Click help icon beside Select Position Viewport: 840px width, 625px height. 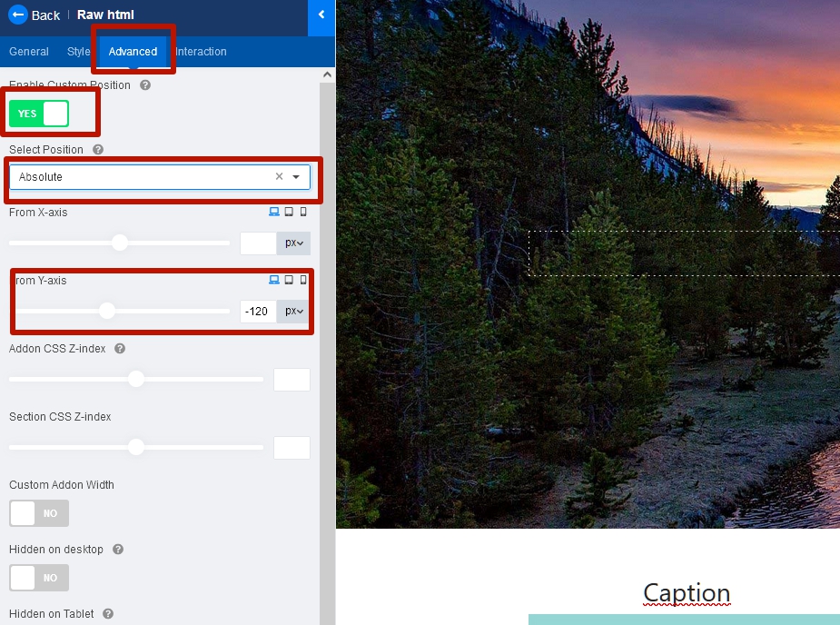[x=98, y=150]
